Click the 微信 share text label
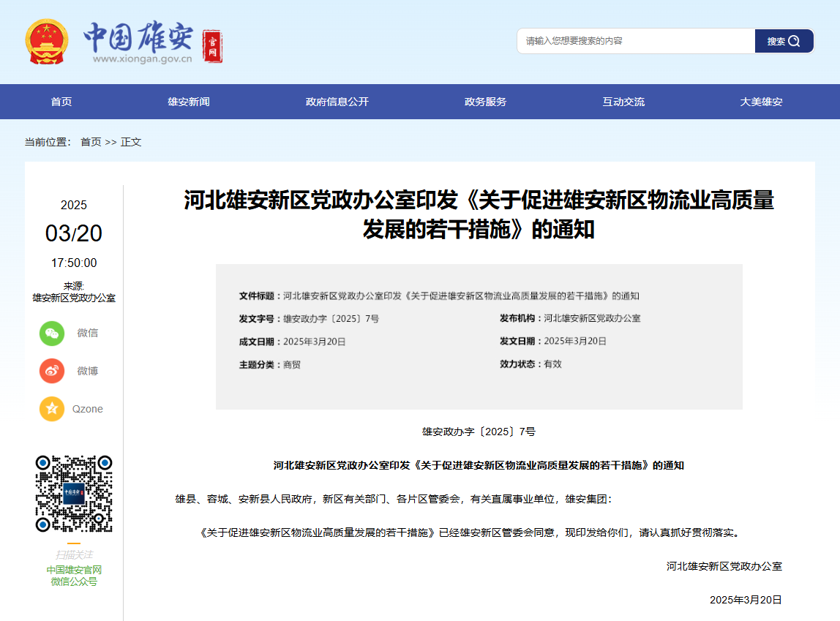The height and width of the screenshot is (621, 840). (88, 333)
